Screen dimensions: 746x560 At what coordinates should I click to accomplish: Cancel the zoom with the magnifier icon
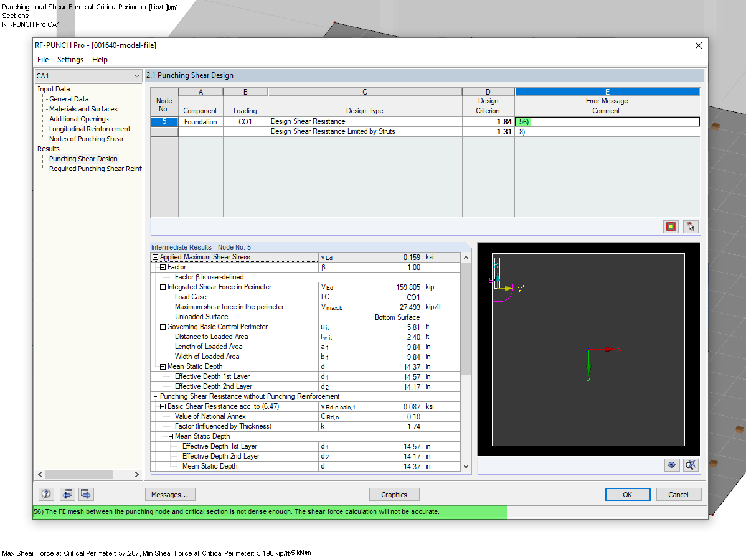690,465
